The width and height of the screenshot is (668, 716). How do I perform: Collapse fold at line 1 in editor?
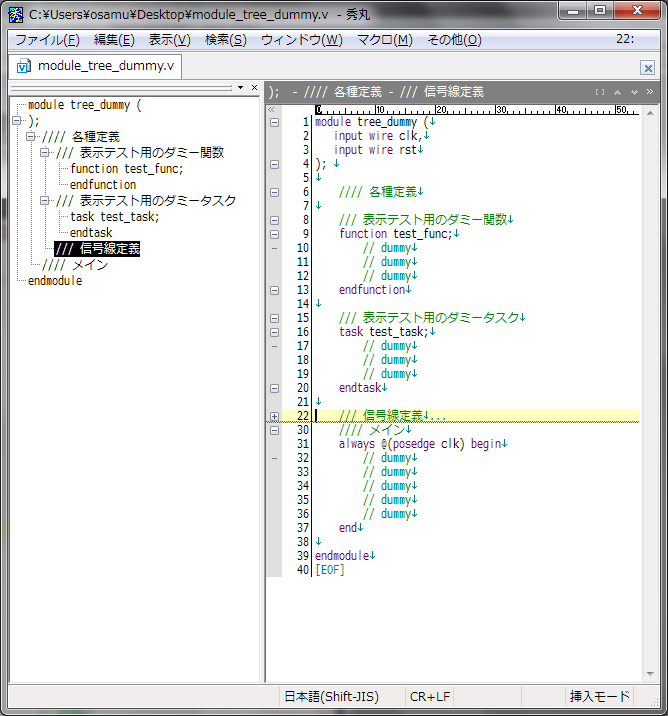click(274, 122)
